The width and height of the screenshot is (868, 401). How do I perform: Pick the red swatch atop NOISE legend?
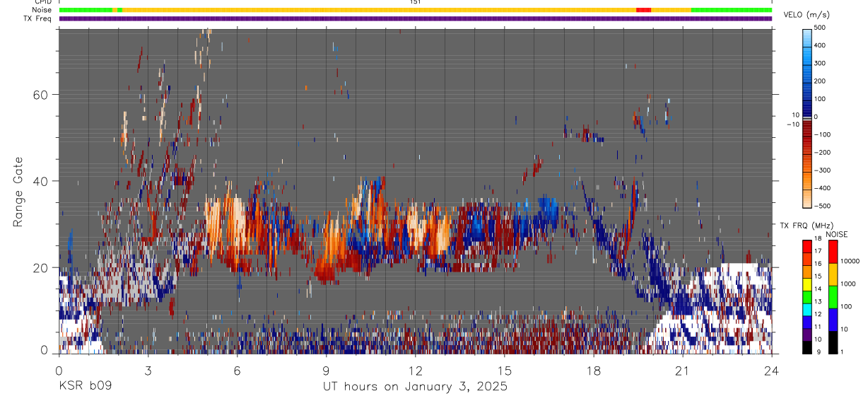coord(834,251)
